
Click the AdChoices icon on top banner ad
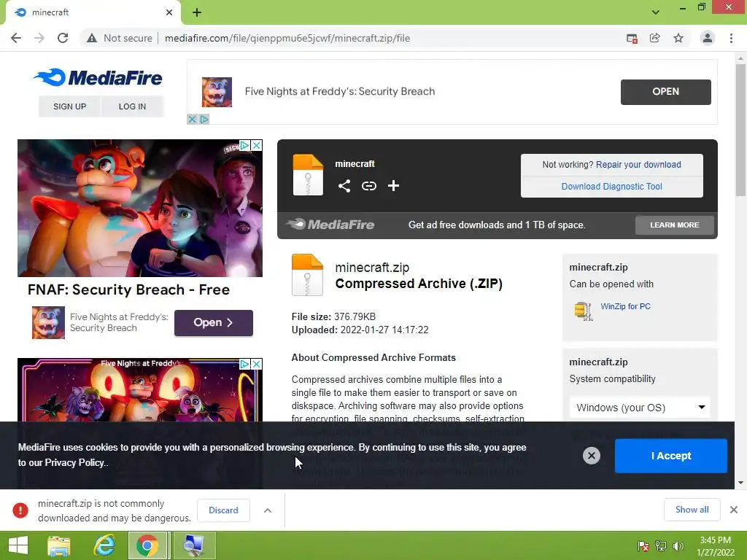(204, 119)
